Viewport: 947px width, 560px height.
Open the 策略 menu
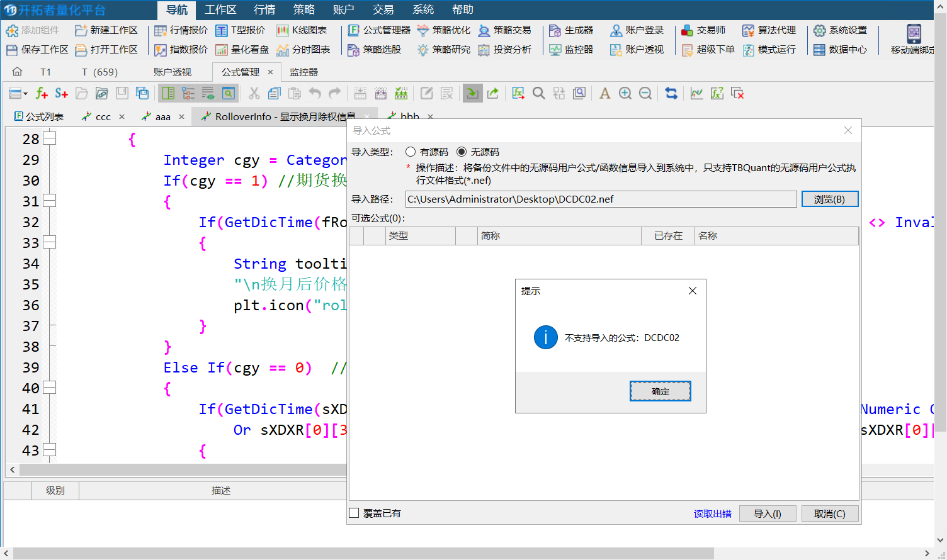tap(303, 9)
